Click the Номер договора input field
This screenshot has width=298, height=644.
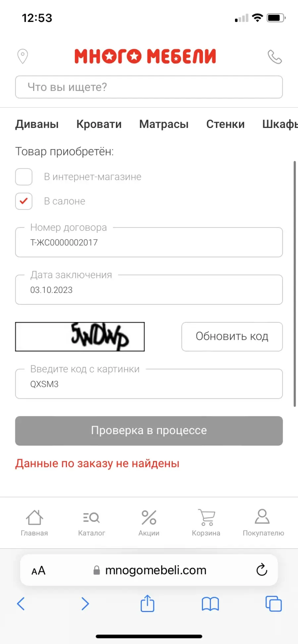(x=149, y=242)
